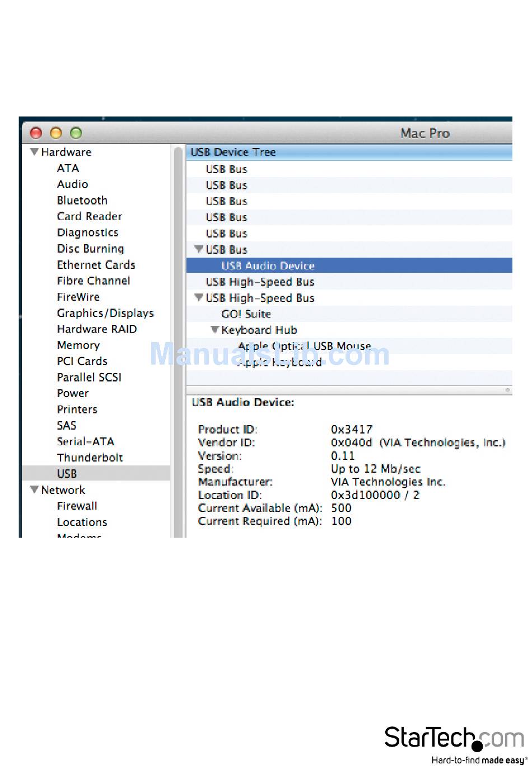The width and height of the screenshot is (532, 769).
Task: Open PCI Cards category
Action: point(82,361)
